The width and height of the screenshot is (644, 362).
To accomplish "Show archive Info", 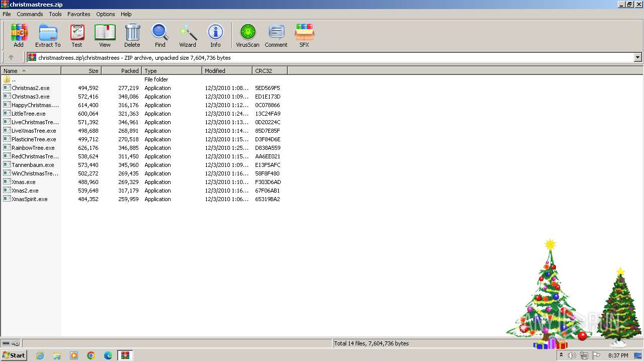I will coord(215,36).
